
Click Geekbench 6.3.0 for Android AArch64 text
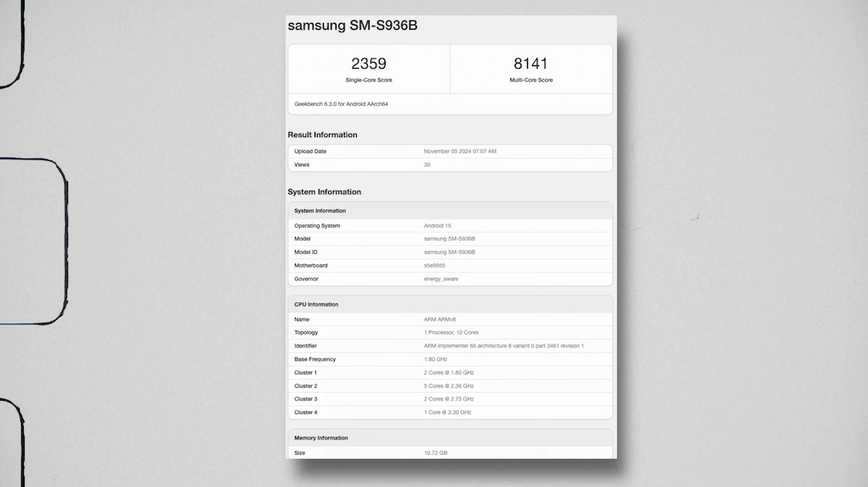pyautogui.click(x=341, y=104)
